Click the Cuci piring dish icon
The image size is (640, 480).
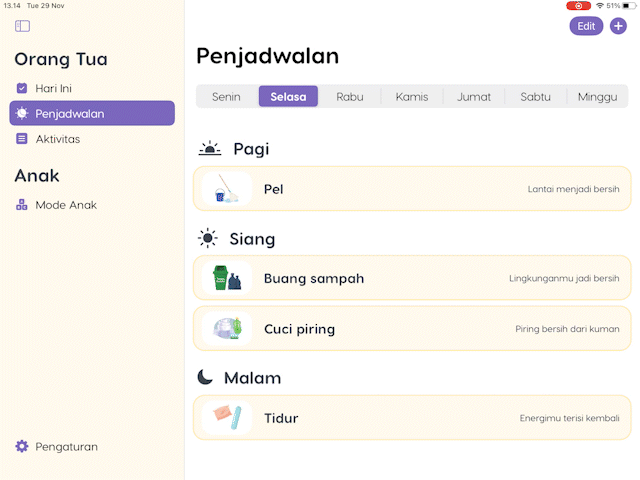pyautogui.click(x=226, y=329)
